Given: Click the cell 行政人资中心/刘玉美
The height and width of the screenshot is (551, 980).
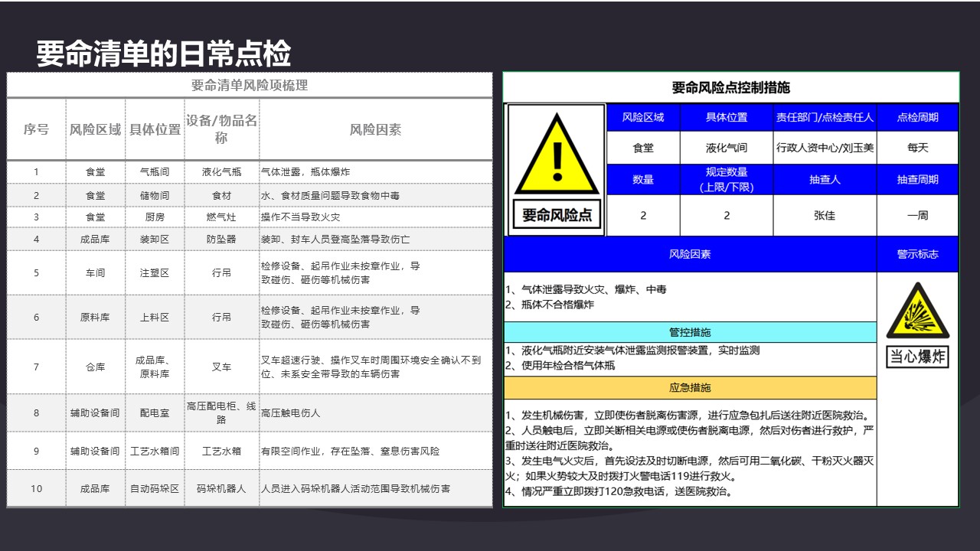Looking at the screenshot, I should (825, 148).
